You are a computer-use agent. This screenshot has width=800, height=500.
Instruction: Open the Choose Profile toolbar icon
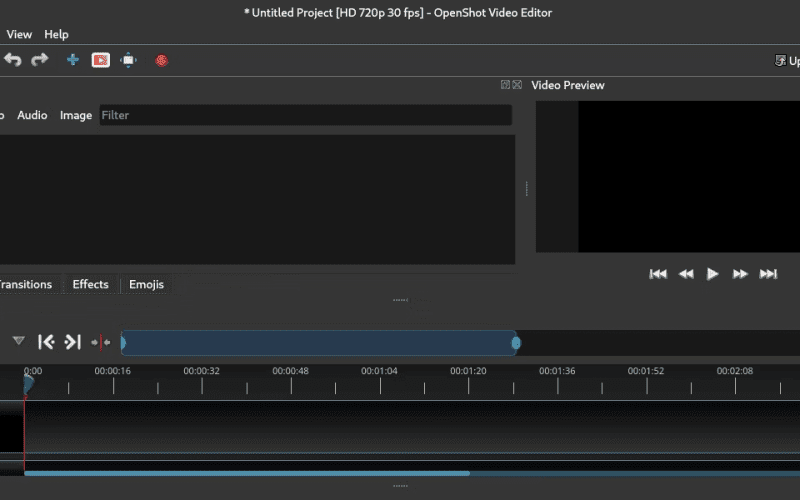tap(101, 60)
